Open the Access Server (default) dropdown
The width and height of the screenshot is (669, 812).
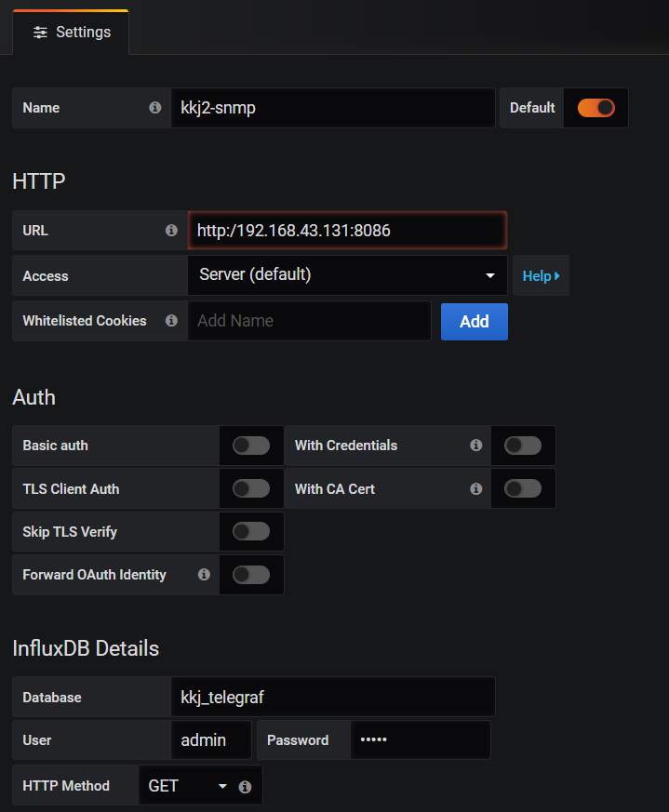click(x=347, y=275)
